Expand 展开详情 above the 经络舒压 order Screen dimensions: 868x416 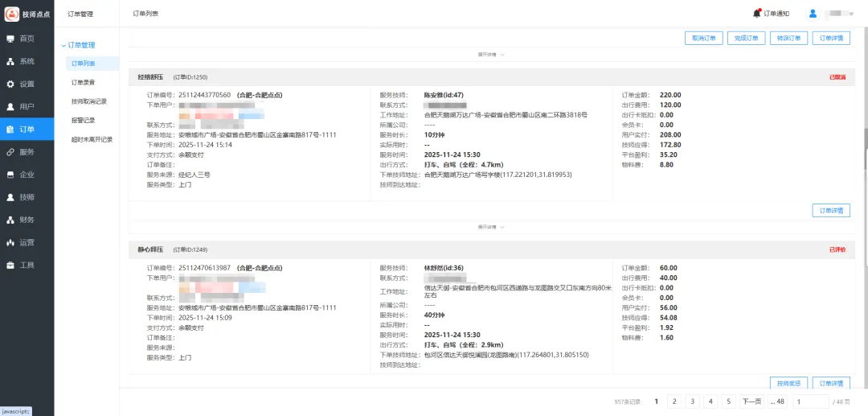tap(491, 55)
